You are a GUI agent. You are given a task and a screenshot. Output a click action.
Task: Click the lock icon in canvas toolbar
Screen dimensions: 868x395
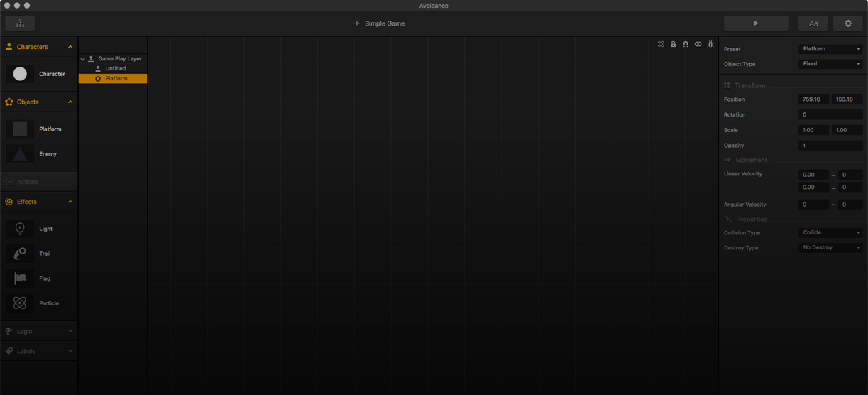(673, 44)
